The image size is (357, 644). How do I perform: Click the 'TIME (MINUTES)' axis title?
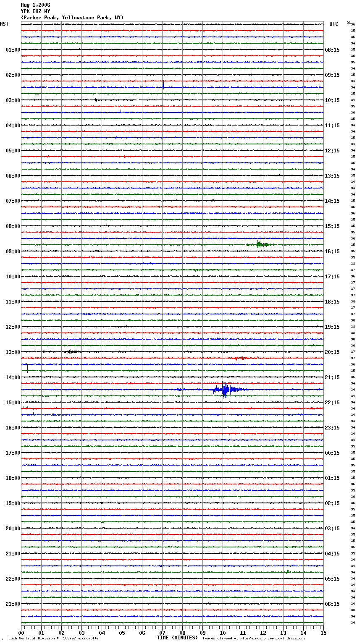pos(177,638)
